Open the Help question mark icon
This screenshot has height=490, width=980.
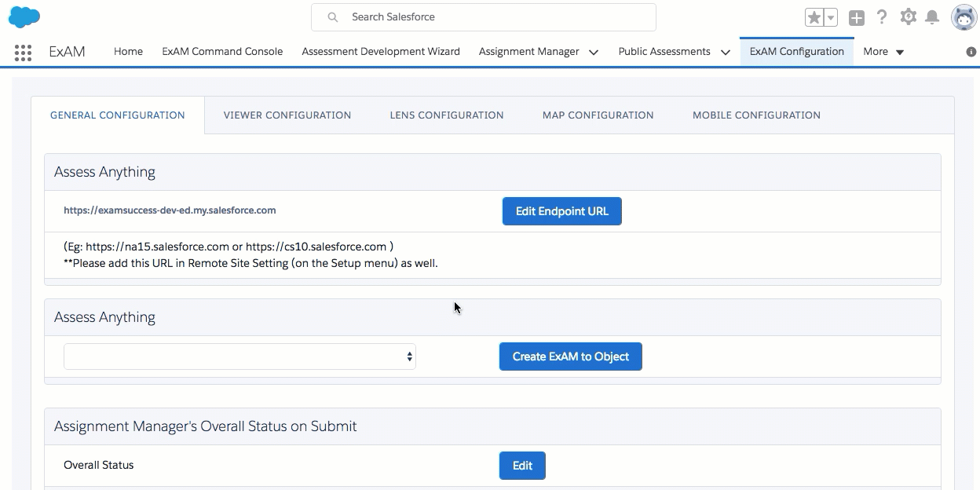(883, 16)
